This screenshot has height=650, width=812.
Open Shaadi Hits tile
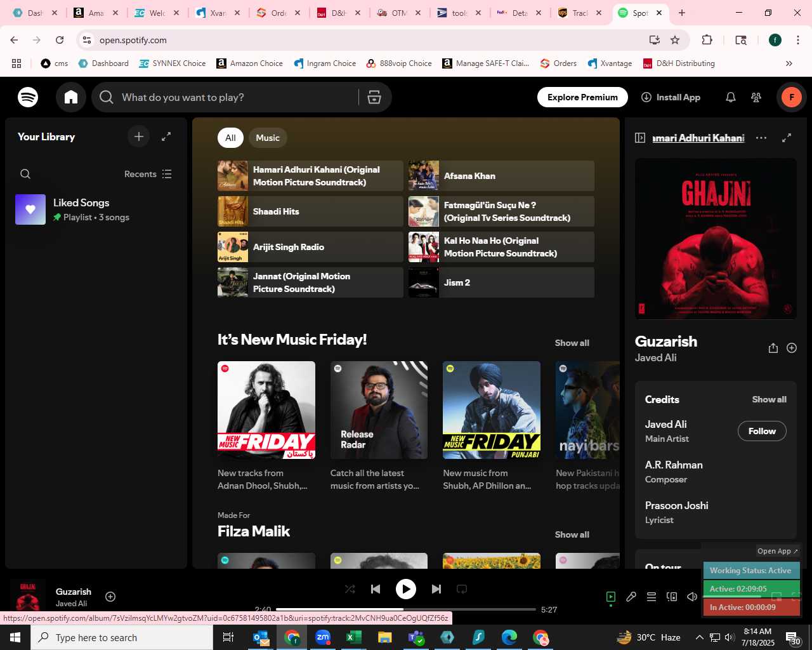(310, 211)
